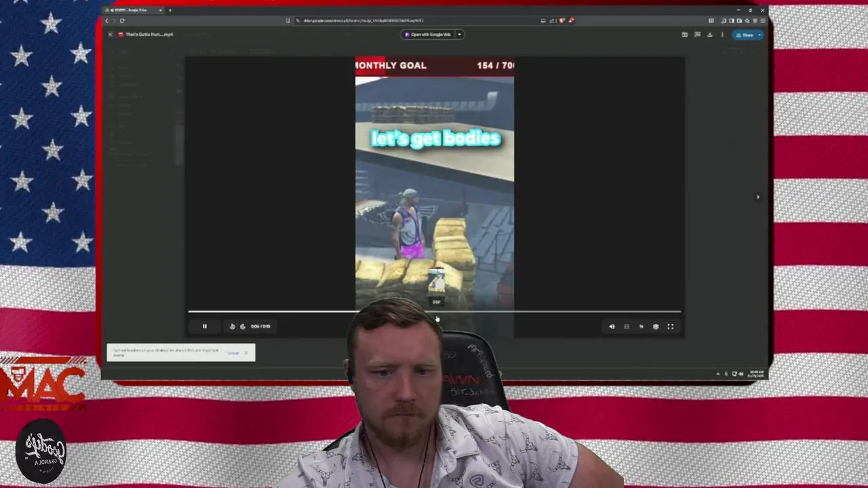Go to the next file with the right arrow
The height and width of the screenshot is (488, 868).
point(758,197)
